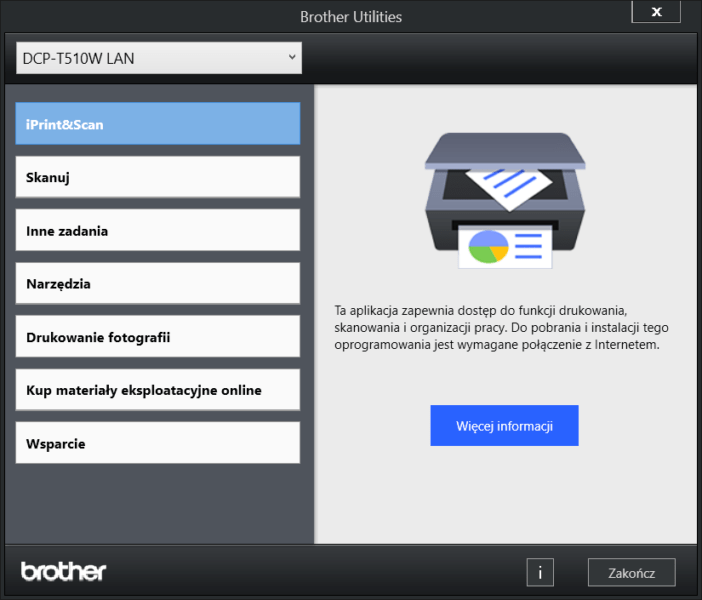Select the iPrint&Scan menu item
The width and height of the screenshot is (702, 600).
[x=158, y=124]
